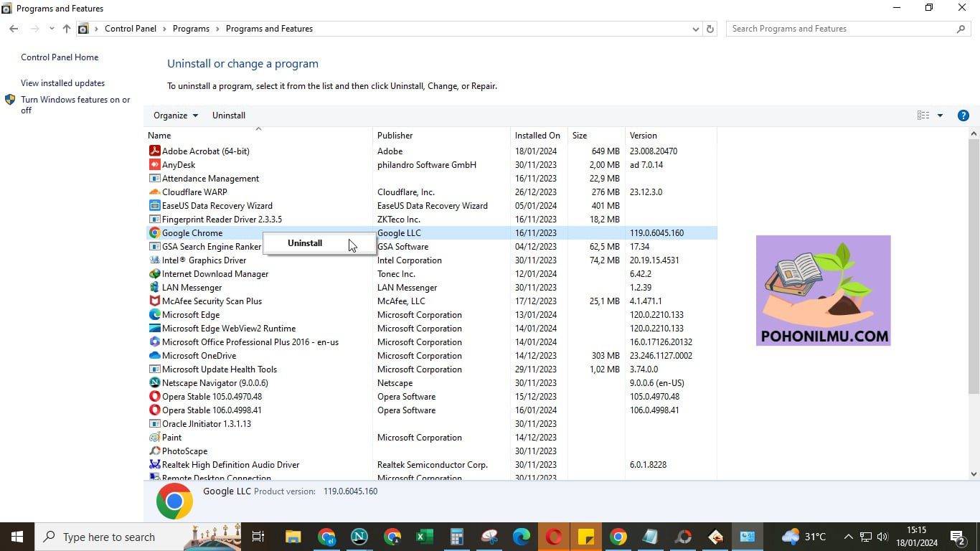The height and width of the screenshot is (551, 980).
Task: Click the McAfee Security Scan Plus icon
Action: [x=154, y=301]
